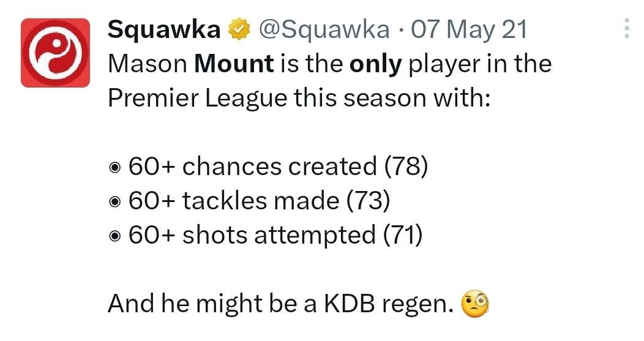
Task: Click the number (71) in the tweet
Action: [x=402, y=235]
